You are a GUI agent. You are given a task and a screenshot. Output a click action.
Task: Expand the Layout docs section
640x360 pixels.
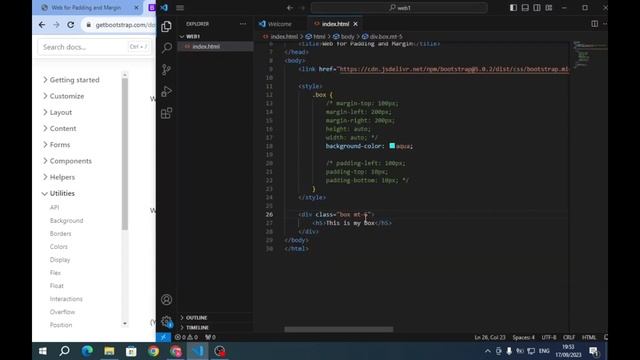point(57,112)
